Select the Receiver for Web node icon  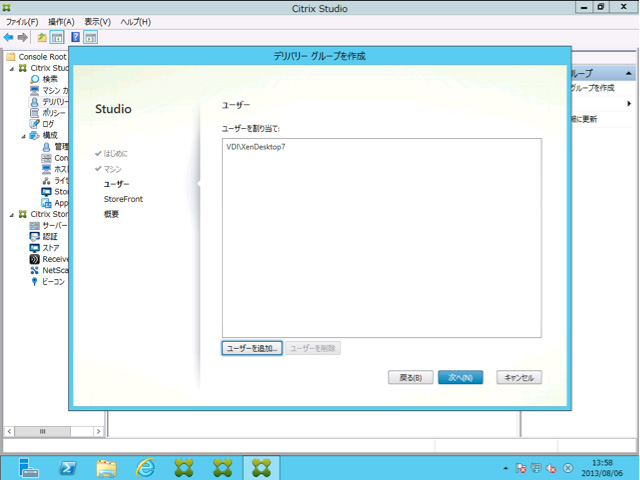coord(35,259)
